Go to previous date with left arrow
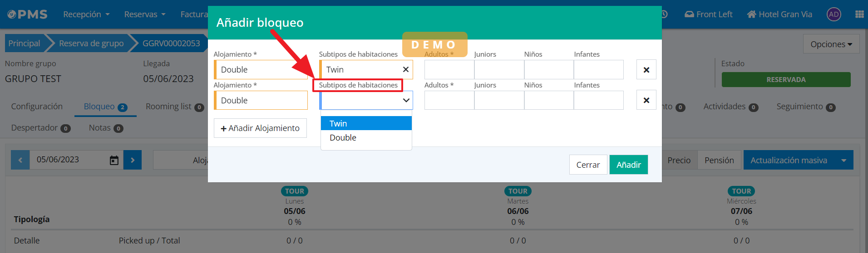 click(x=20, y=160)
